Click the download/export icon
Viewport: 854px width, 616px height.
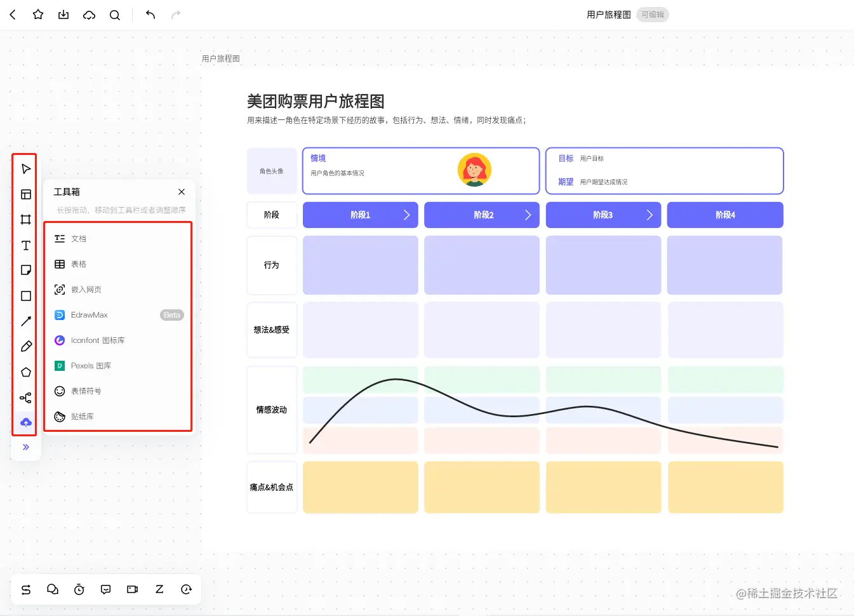click(x=63, y=15)
